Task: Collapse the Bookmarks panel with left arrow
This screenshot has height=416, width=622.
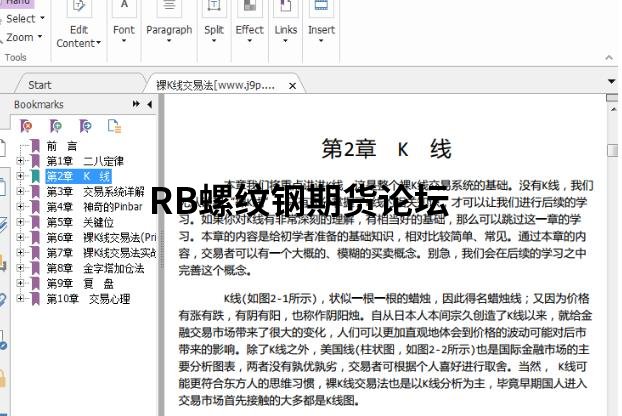Action: tap(150, 104)
